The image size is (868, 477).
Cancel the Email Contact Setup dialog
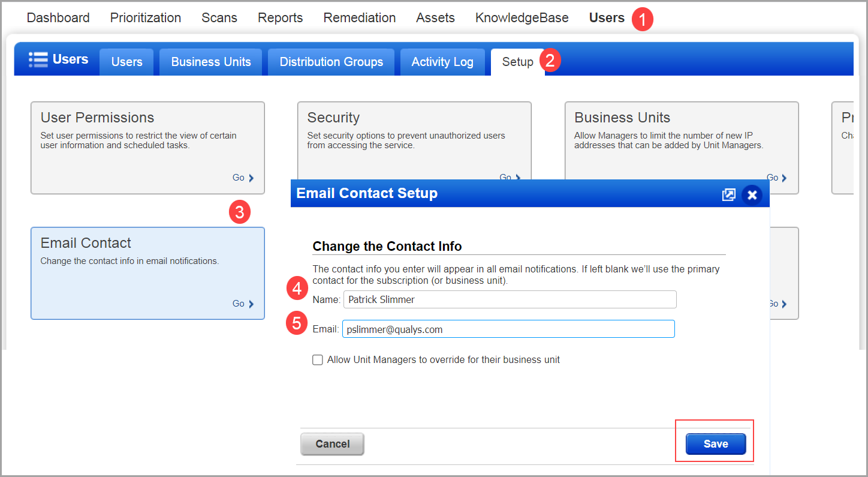pos(332,443)
